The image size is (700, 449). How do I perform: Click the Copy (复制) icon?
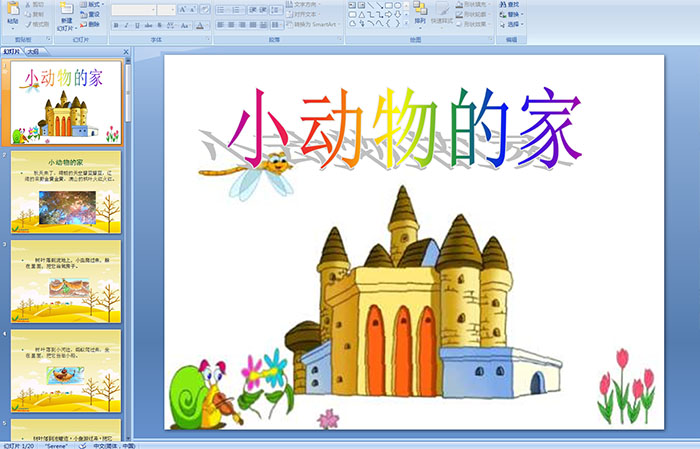coord(29,14)
